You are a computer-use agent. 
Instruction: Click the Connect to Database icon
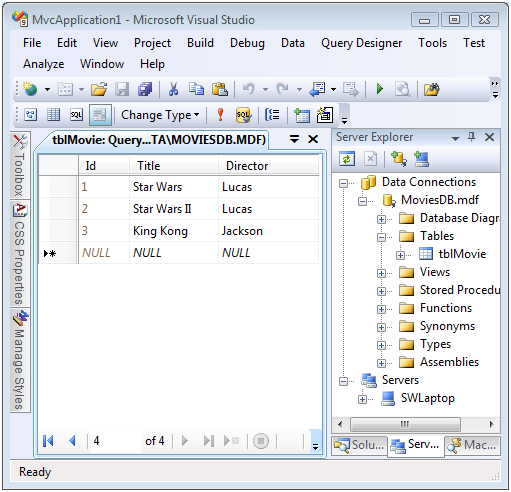pyautogui.click(x=398, y=159)
